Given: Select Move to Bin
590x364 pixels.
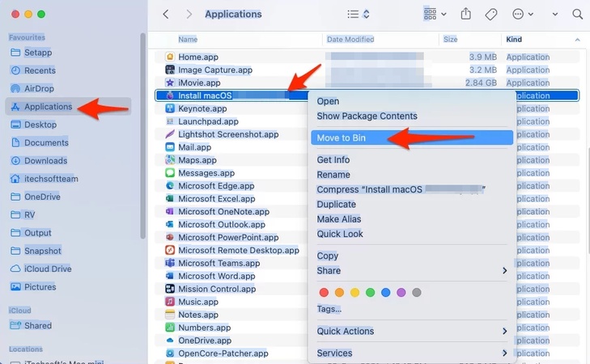Looking at the screenshot, I should [412, 138].
